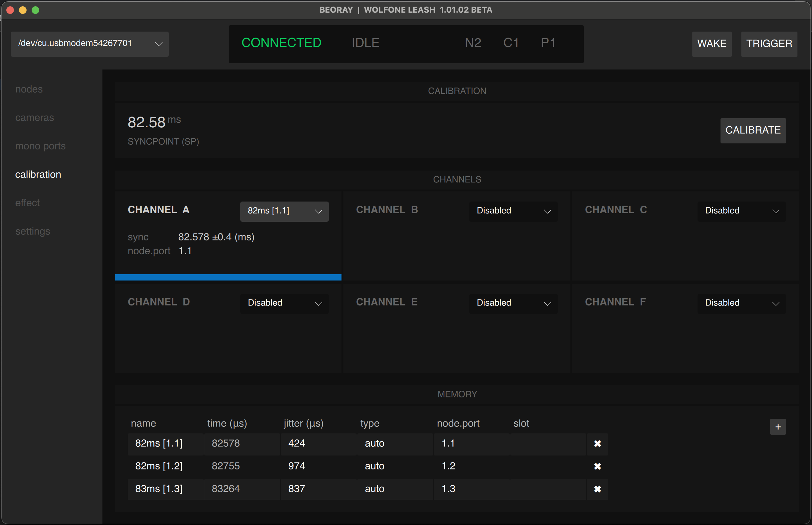Click the green fullscreen window button

(x=35, y=10)
